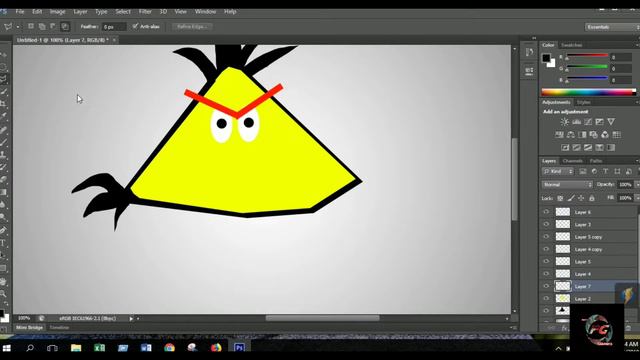
Task: Click the New Selection mode icon
Action: (31, 27)
